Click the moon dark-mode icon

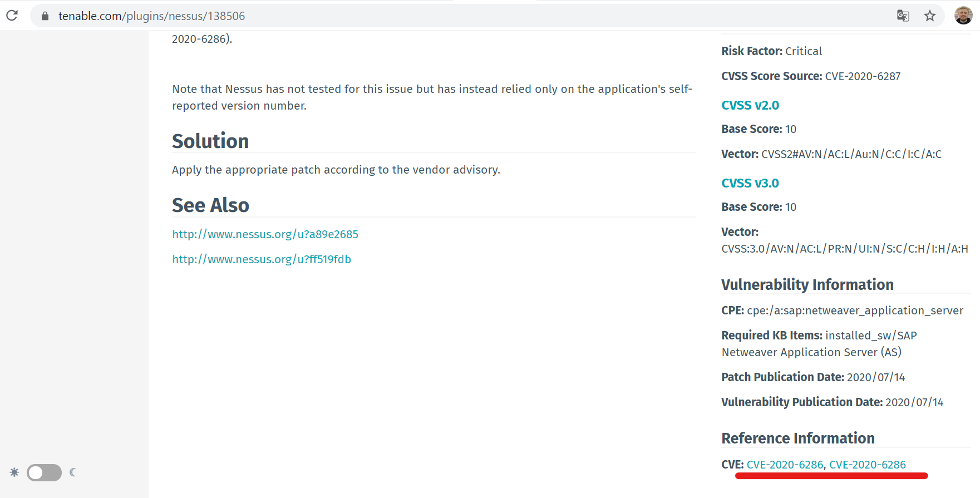[x=73, y=472]
